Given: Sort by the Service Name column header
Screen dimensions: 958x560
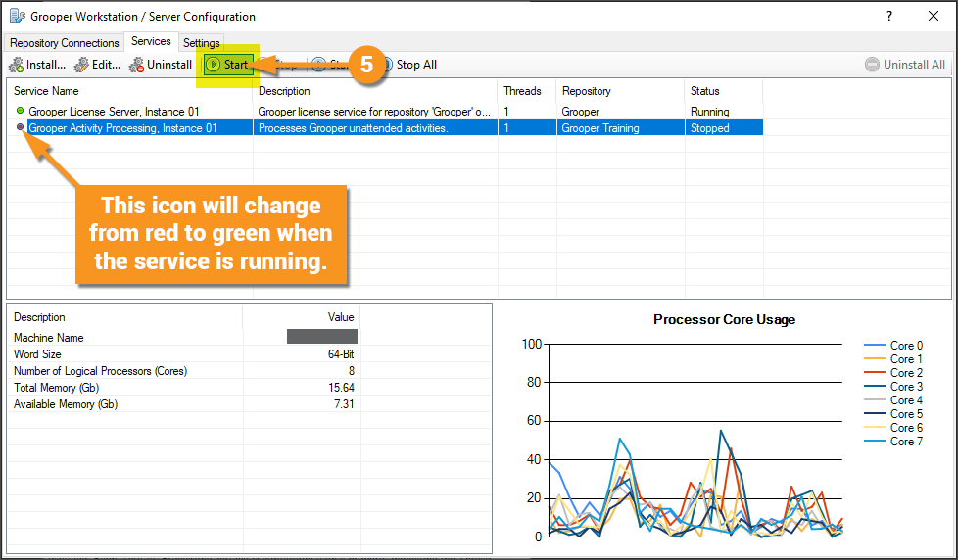Looking at the screenshot, I should 130,91.
